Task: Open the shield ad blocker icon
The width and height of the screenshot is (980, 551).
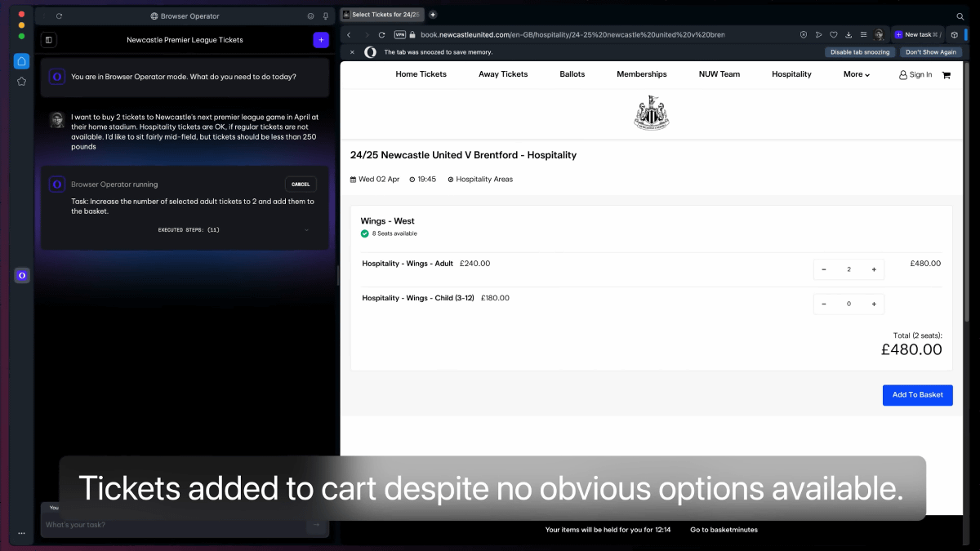Action: tap(804, 35)
